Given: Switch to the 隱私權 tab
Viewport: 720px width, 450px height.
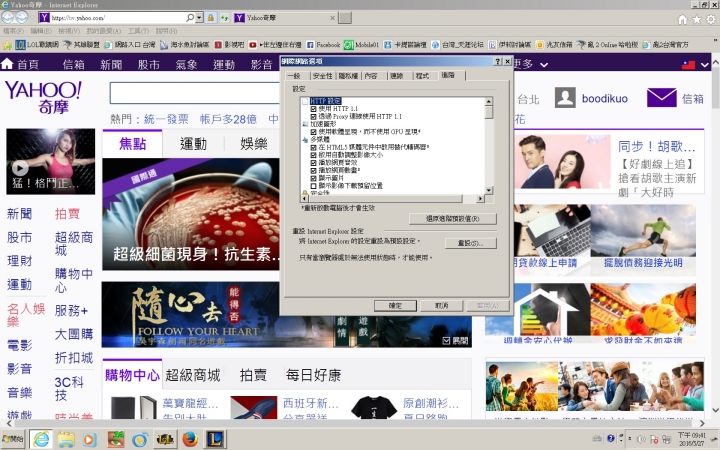Looking at the screenshot, I should [348, 76].
